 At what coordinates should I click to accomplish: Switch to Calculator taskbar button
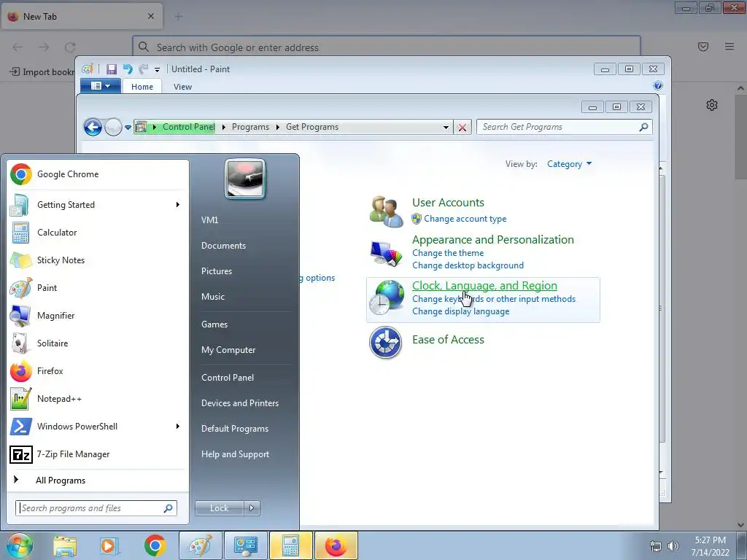290,545
